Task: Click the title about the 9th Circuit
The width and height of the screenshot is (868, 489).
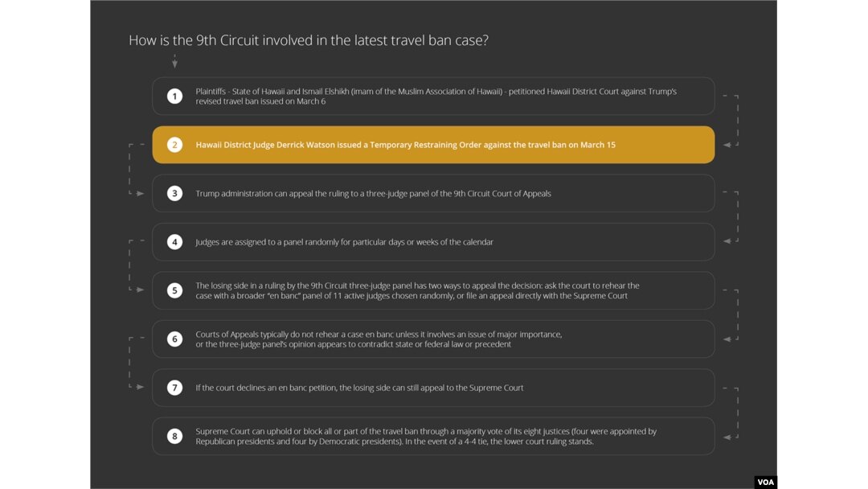Action: 309,40
